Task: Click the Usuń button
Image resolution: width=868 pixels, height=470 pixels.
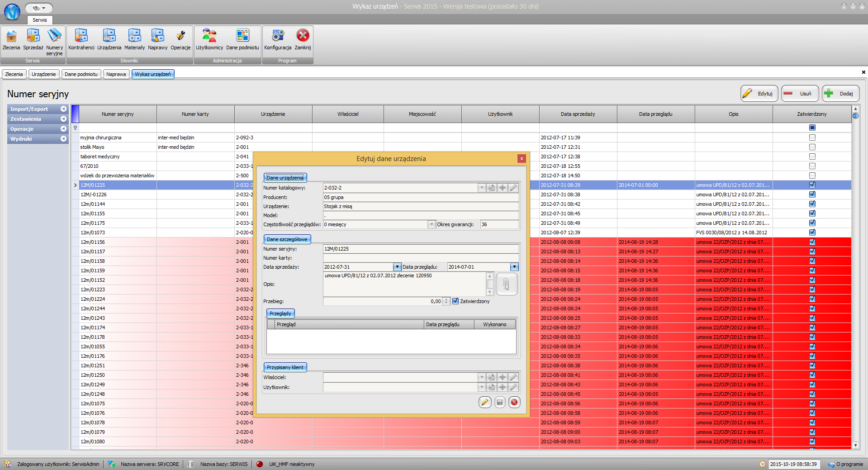Action: (x=800, y=94)
